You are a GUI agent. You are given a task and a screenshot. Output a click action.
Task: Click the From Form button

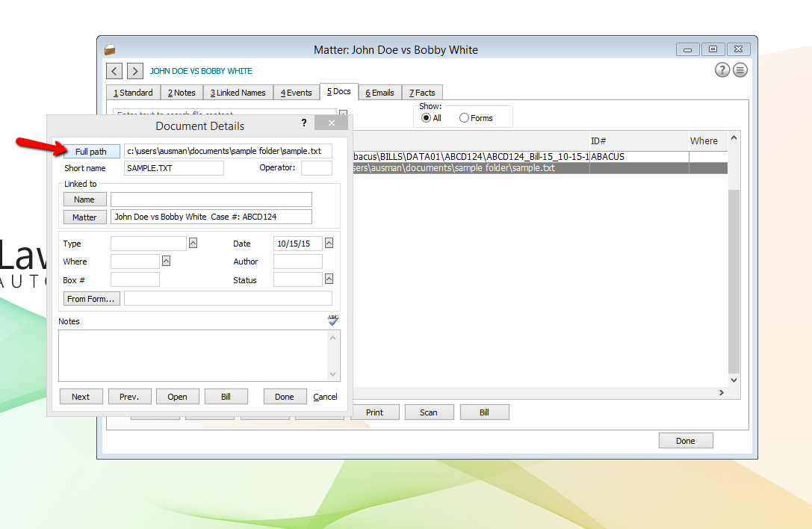[91, 298]
